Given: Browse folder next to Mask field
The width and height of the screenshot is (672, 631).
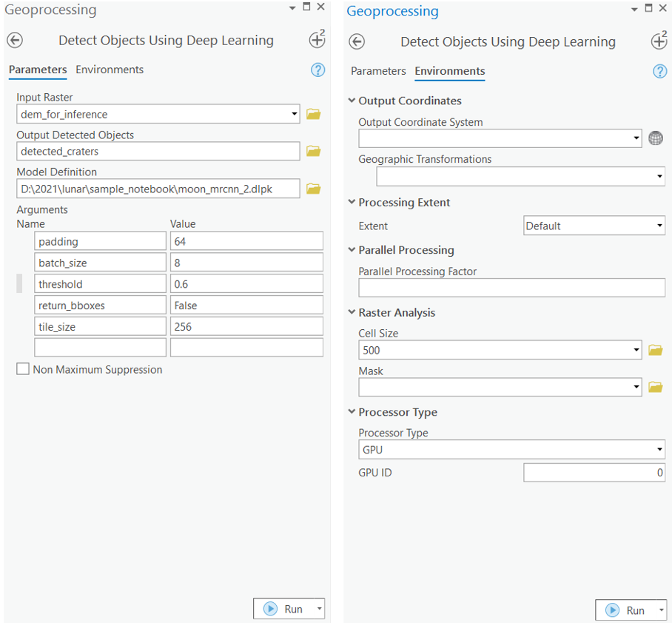Looking at the screenshot, I should point(655,387).
